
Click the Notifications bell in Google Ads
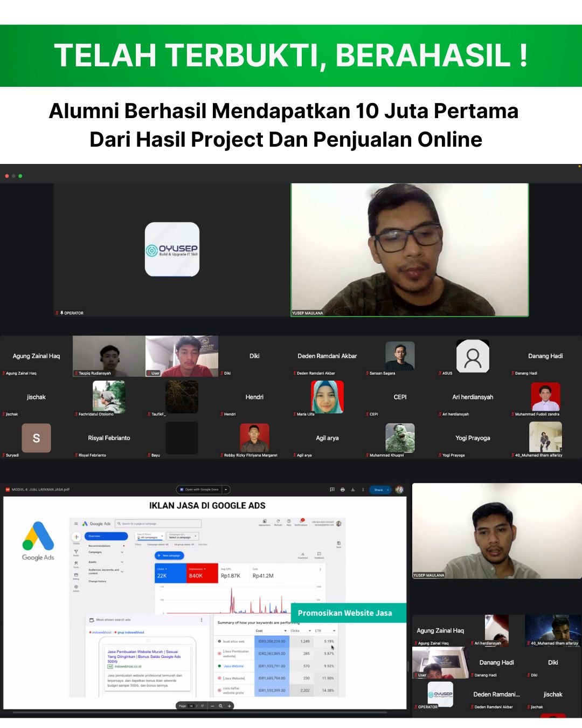pyautogui.click(x=301, y=521)
